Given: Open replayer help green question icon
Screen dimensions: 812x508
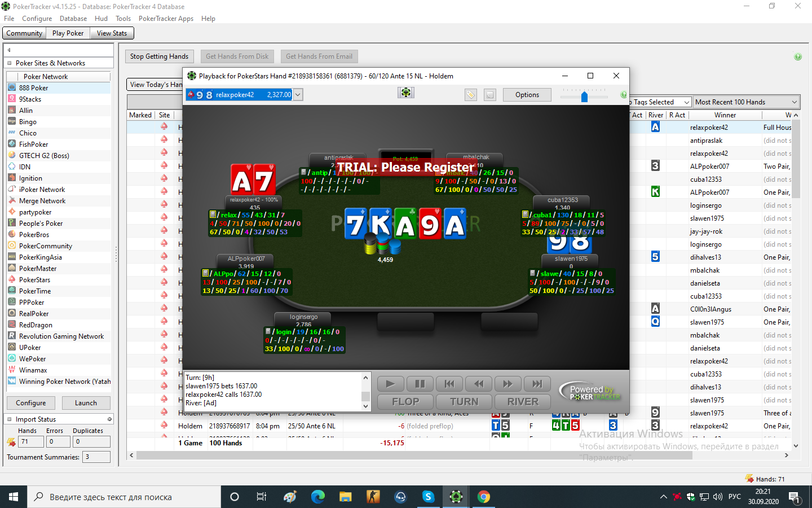Looking at the screenshot, I should pyautogui.click(x=624, y=95).
